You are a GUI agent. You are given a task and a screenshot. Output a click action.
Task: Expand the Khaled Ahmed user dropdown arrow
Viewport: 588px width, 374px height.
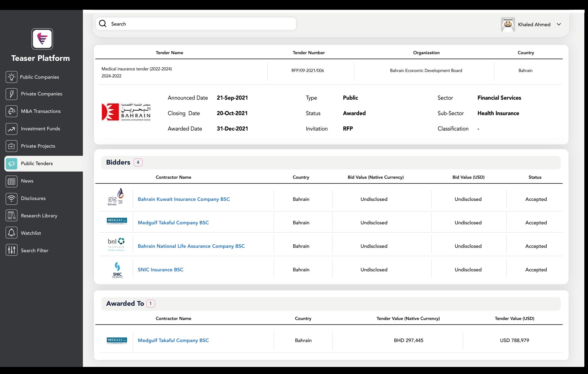point(559,24)
